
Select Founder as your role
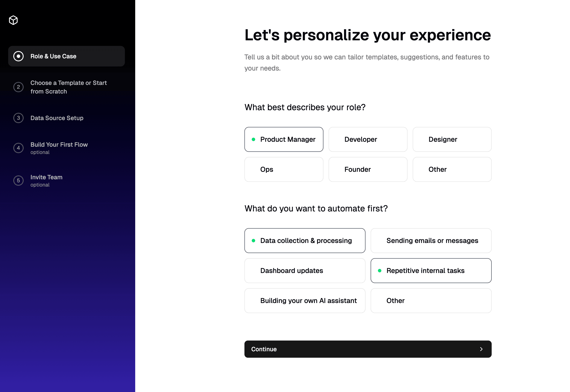coord(368,169)
